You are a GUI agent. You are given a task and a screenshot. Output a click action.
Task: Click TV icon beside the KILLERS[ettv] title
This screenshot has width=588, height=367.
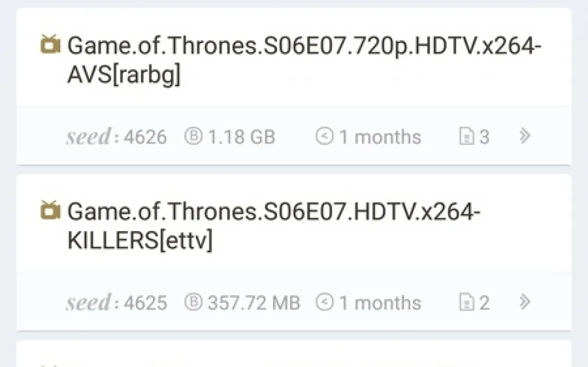pyautogui.click(x=50, y=210)
